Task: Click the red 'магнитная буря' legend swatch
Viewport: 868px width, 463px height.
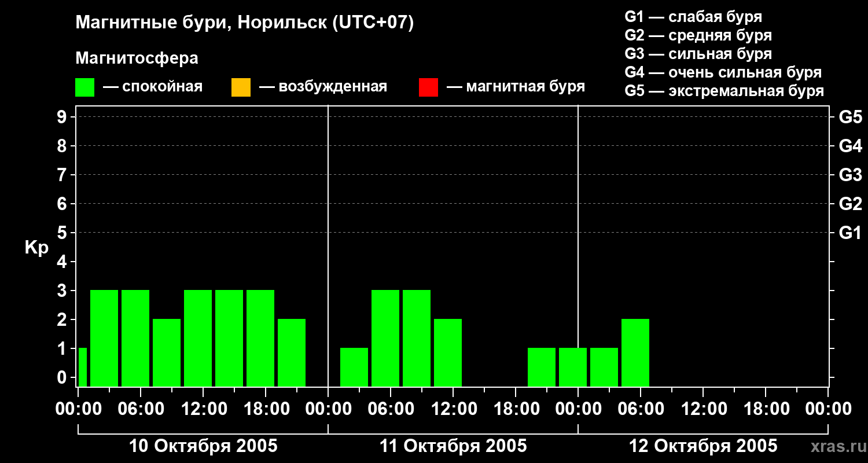Action: click(x=428, y=87)
